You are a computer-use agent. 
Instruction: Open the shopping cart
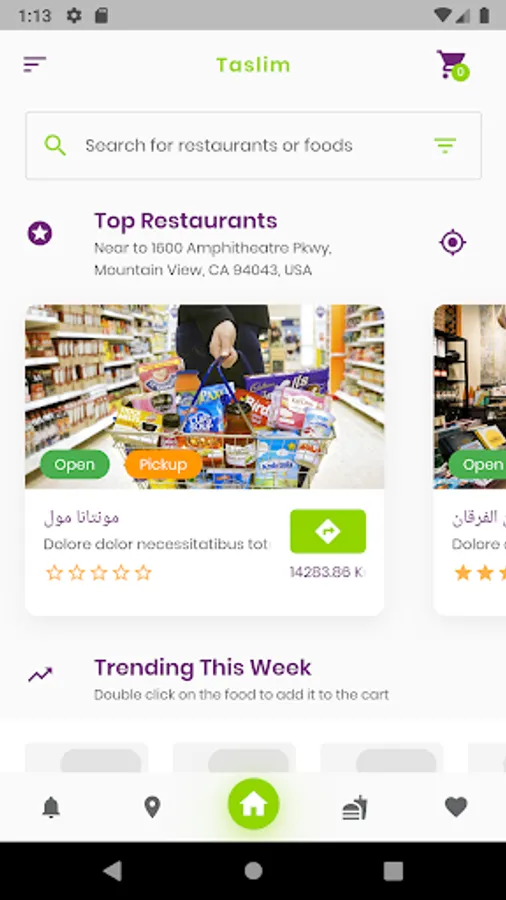(x=452, y=65)
